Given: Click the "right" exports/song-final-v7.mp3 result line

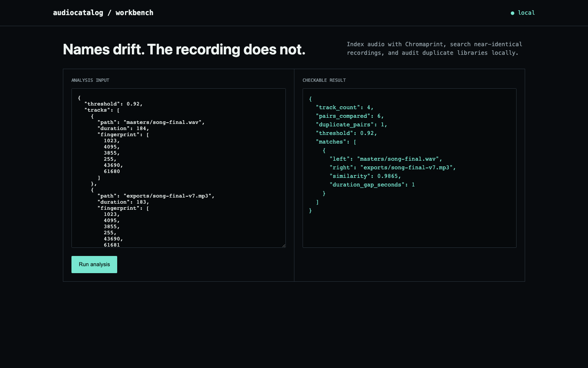Looking at the screenshot, I should click(x=393, y=168).
